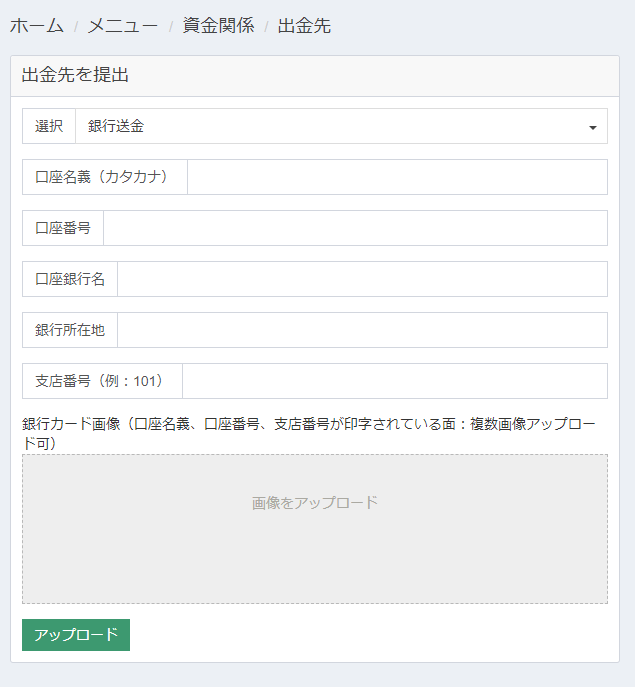
Task: Focus the 銀行所在地 input field
Action: point(362,330)
